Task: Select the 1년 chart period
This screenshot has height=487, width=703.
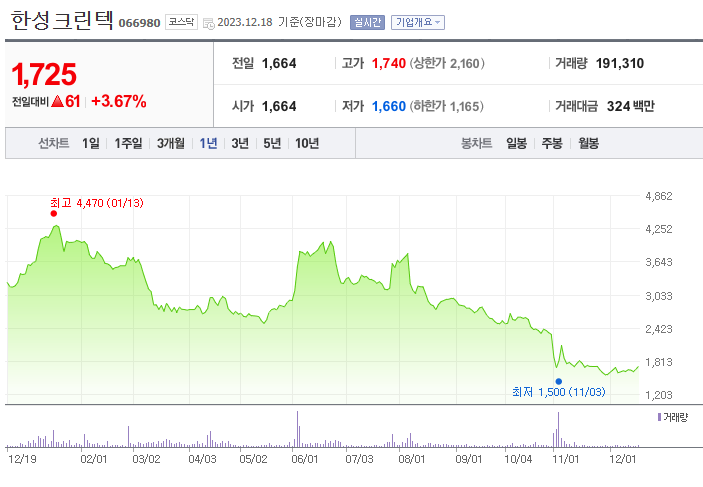Action: tap(208, 143)
